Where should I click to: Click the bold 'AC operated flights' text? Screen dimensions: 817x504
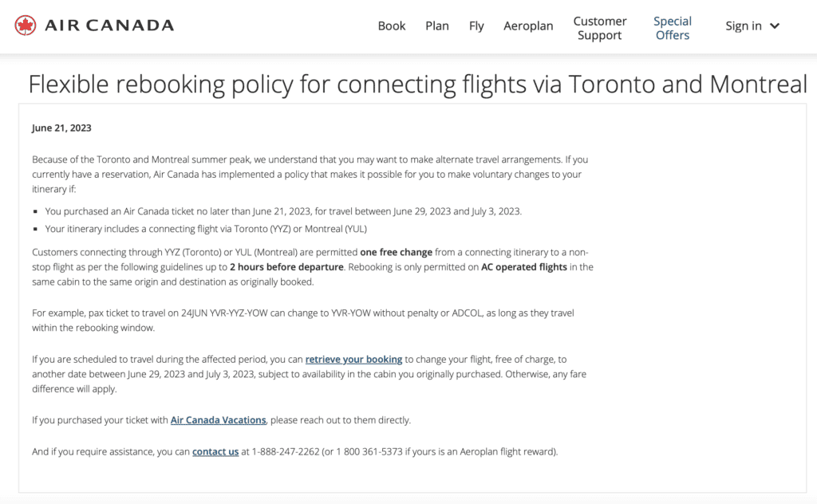tap(524, 267)
